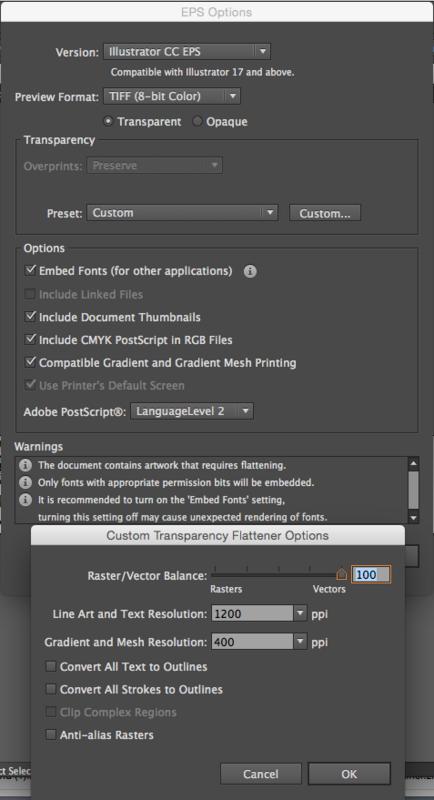Image resolution: width=434 pixels, height=800 pixels.
Task: Click OK in Flattener Options dialog
Action: [349, 774]
